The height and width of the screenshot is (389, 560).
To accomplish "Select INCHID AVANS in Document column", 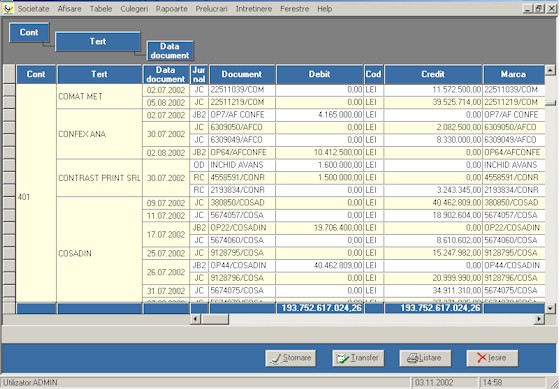I will [242, 165].
